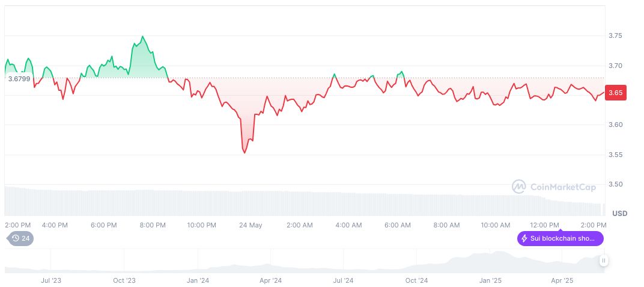Click the 24 May date axis label

point(251,225)
